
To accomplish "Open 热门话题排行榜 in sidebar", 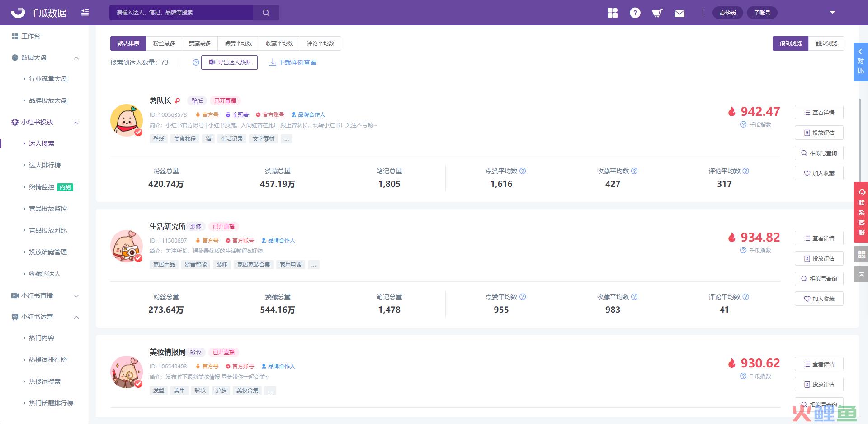I will pyautogui.click(x=51, y=403).
